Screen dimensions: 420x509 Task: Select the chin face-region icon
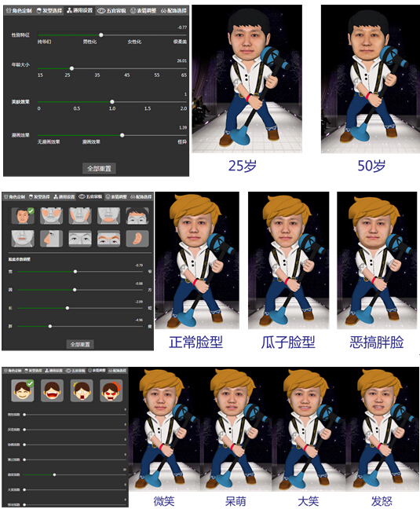pos(108,216)
